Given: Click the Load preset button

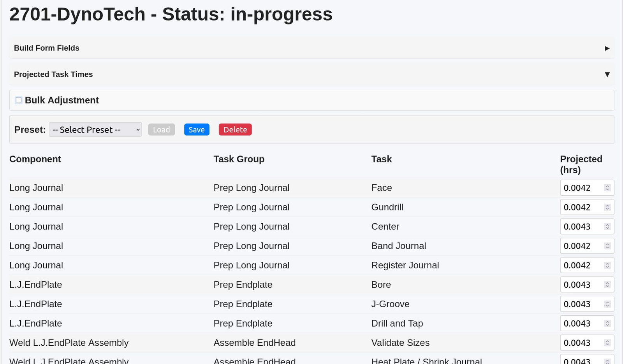Looking at the screenshot, I should tap(161, 129).
